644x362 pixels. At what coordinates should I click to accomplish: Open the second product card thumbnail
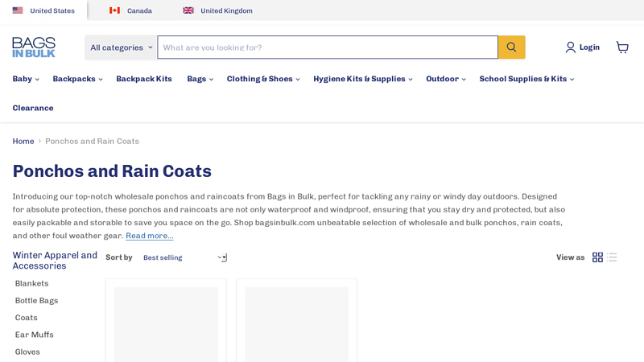[x=296, y=324]
